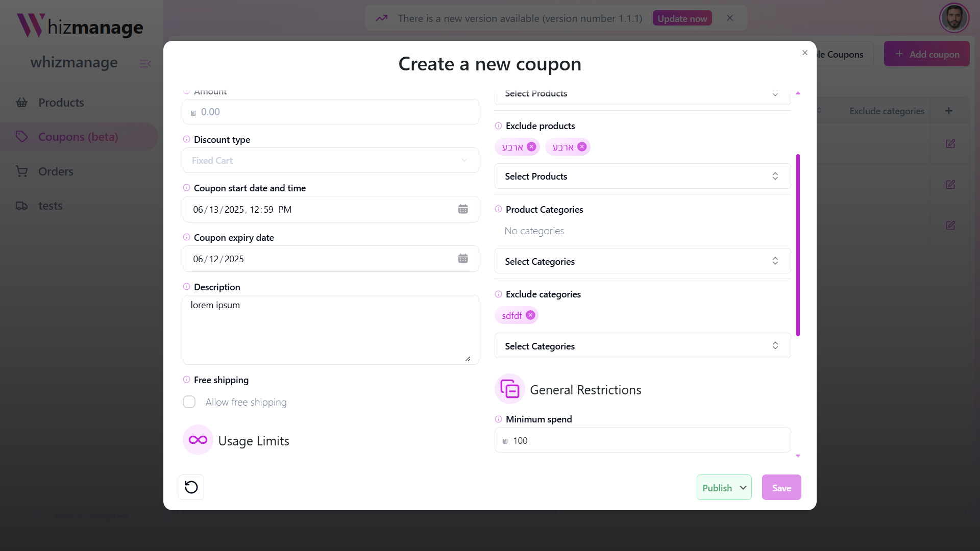Click the Minimum spend input field
This screenshot has height=551, width=980.
click(x=648, y=440)
